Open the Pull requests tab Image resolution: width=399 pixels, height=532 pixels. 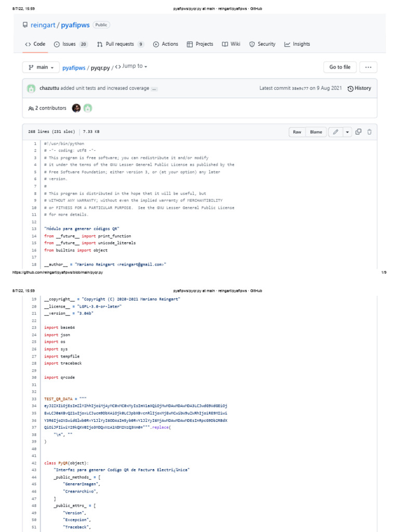coord(121,44)
